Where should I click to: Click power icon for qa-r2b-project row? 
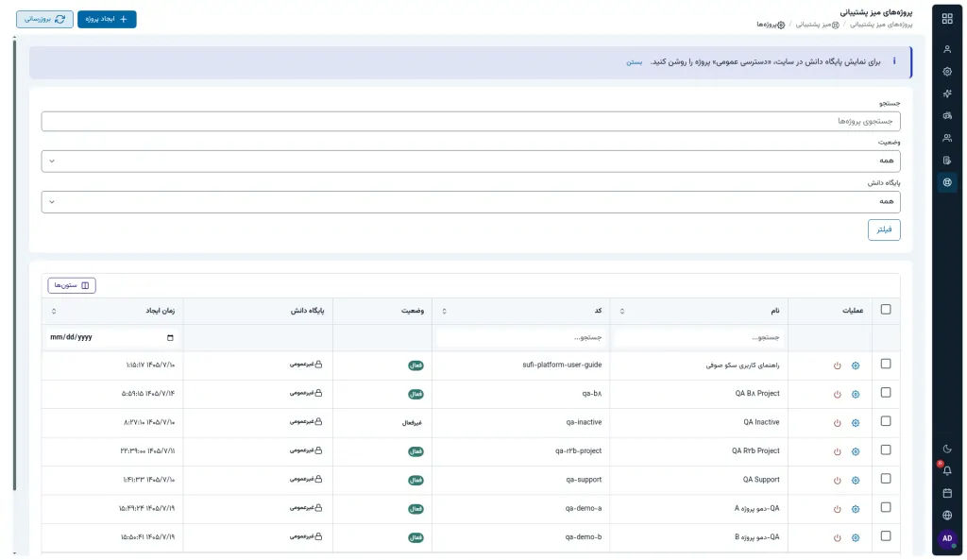pyautogui.click(x=837, y=451)
